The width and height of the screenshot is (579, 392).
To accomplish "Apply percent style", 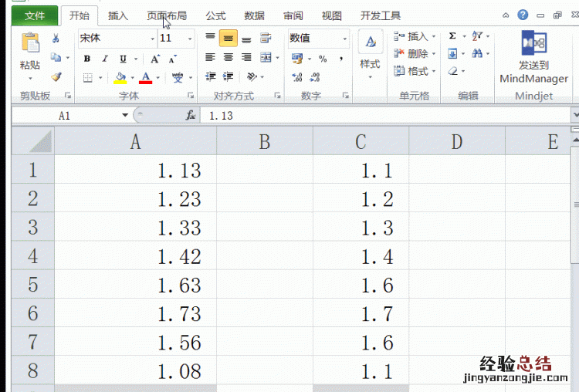I will 323,59.
